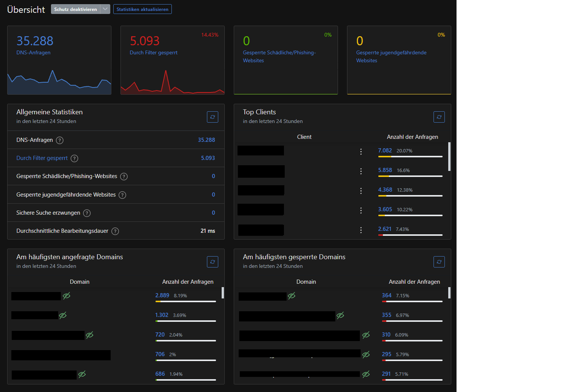Click the 364 blocked request count
The height and width of the screenshot is (392, 580).
[387, 295]
